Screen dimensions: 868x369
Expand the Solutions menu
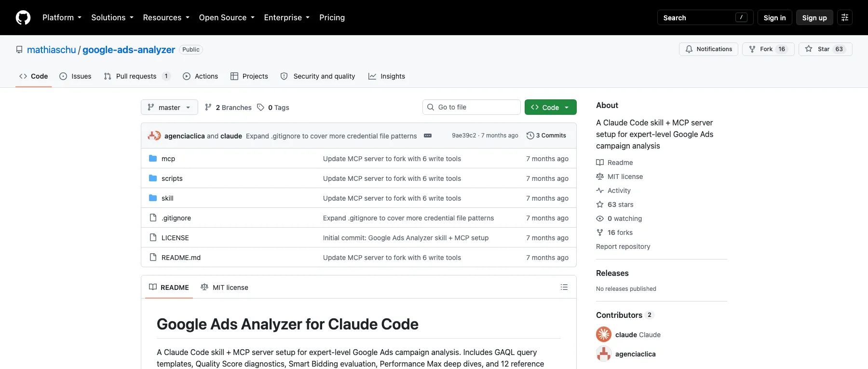coord(112,17)
